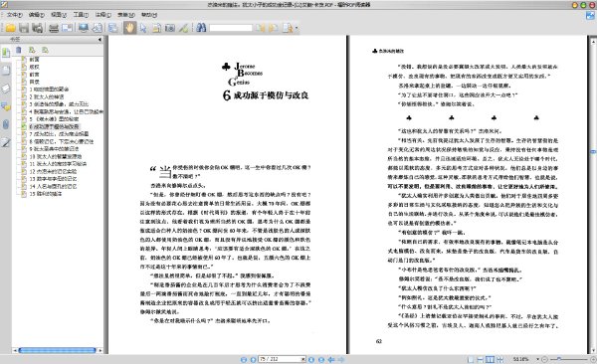The height and width of the screenshot is (364, 597).
Task: Select bookmark number 12 in the list
Action: pos(54,171)
